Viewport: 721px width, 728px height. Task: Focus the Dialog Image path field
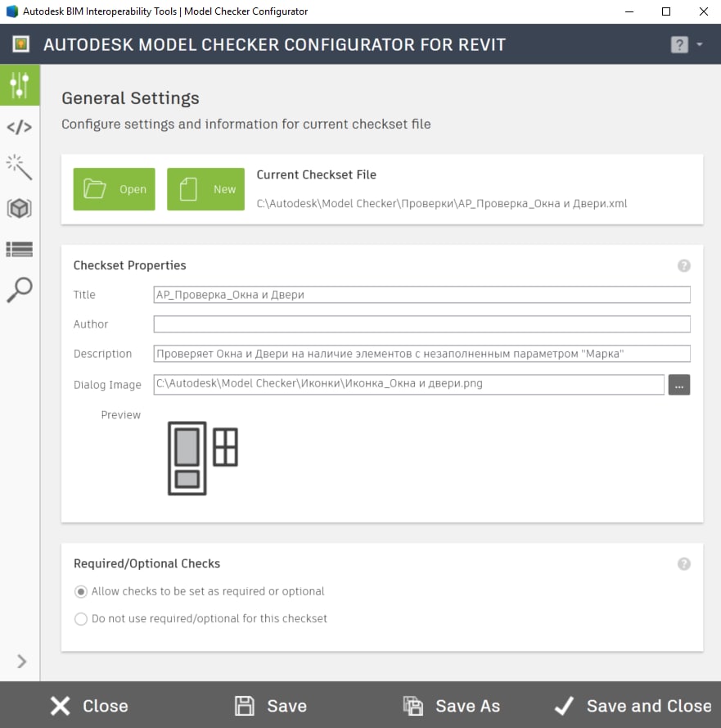click(x=408, y=384)
